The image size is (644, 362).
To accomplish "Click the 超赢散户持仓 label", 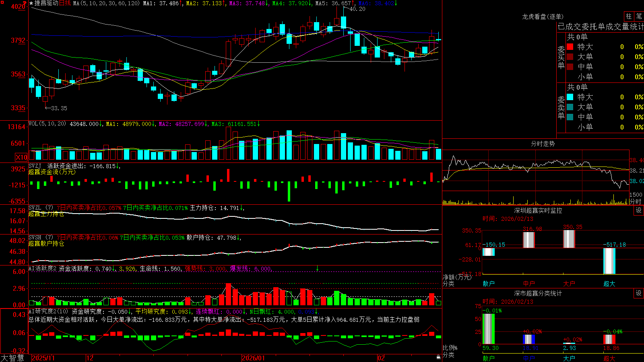I will (46, 243).
